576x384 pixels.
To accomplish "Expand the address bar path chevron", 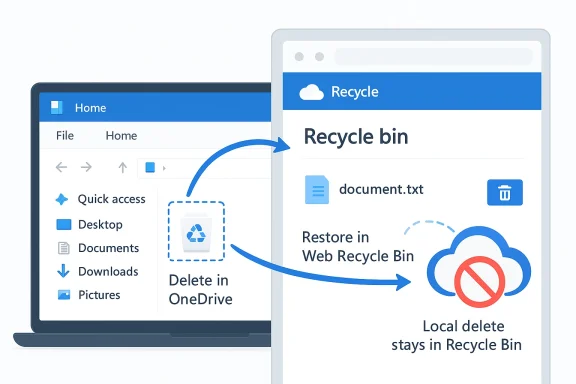I will pyautogui.click(x=164, y=168).
